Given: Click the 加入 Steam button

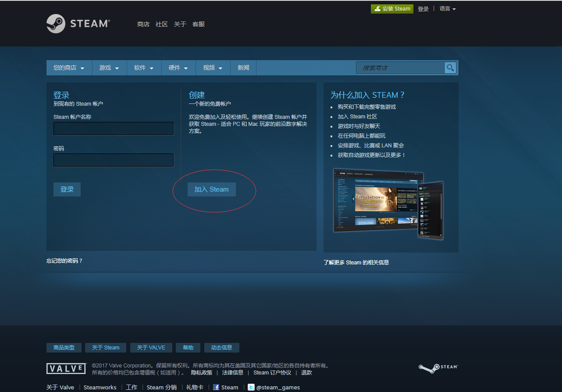Looking at the screenshot, I should [x=212, y=189].
